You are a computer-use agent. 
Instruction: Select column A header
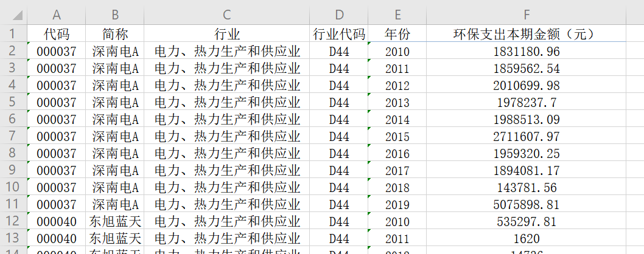tap(57, 15)
